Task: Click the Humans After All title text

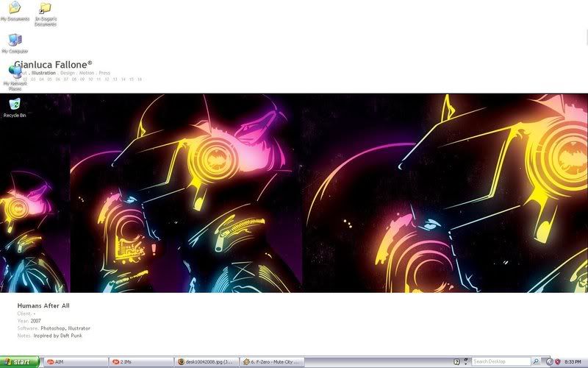Action: [x=43, y=305]
